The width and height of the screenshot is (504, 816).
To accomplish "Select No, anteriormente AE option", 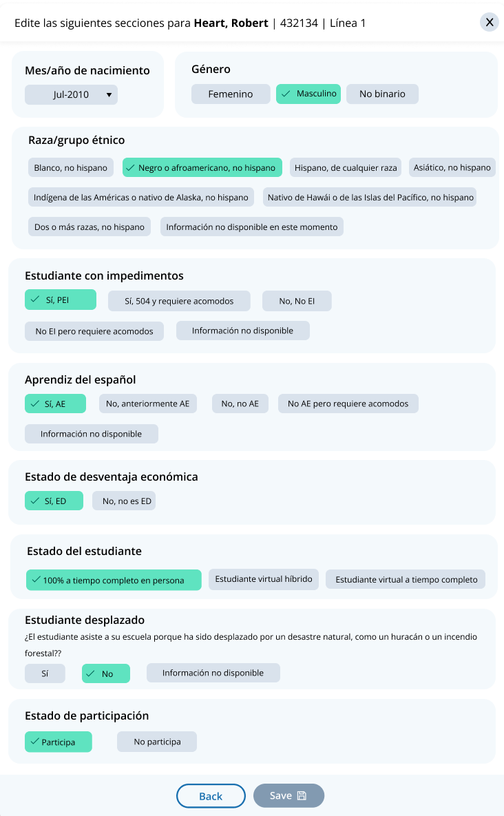I will 147,404.
